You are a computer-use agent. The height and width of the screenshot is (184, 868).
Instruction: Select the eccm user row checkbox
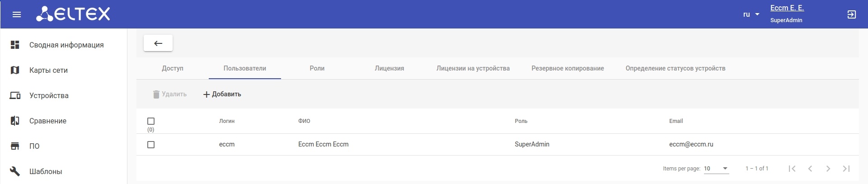pos(151,145)
